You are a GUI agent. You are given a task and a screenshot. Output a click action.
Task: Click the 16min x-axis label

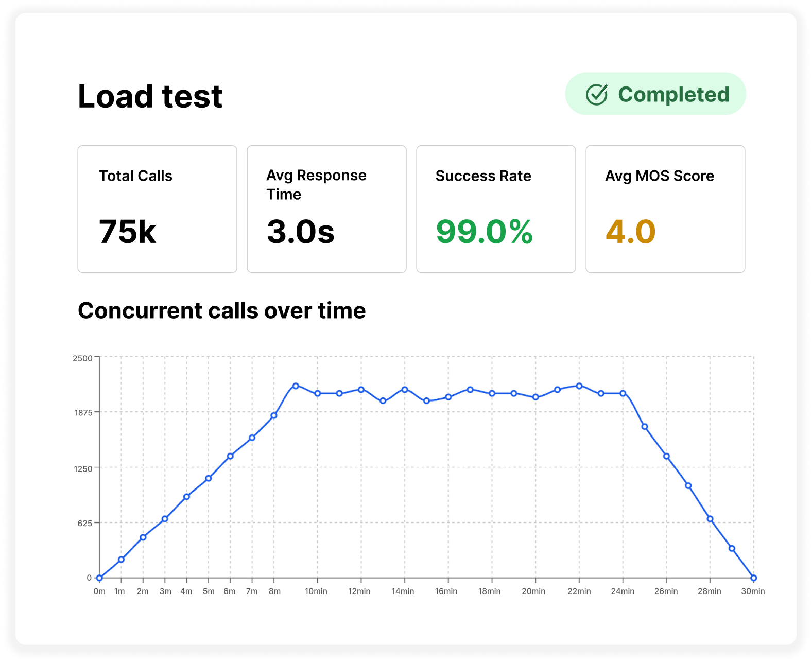click(446, 591)
